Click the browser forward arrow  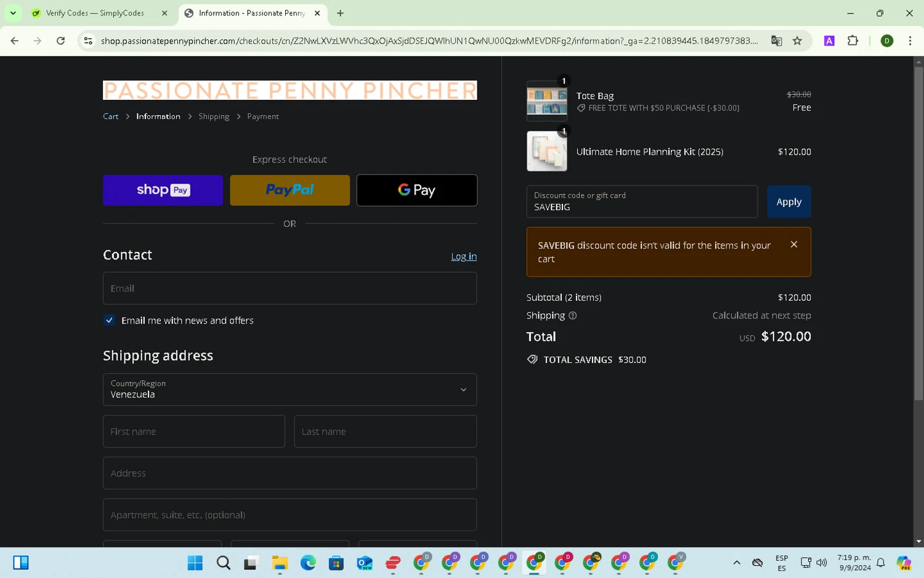pyautogui.click(x=38, y=41)
